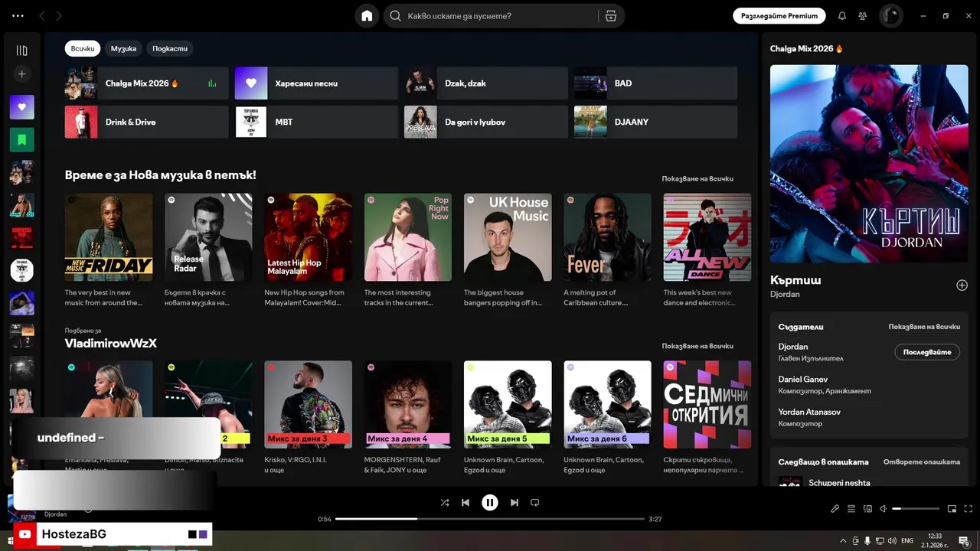Adjust the volume slider
This screenshot has height=551, width=980.
pos(916,509)
